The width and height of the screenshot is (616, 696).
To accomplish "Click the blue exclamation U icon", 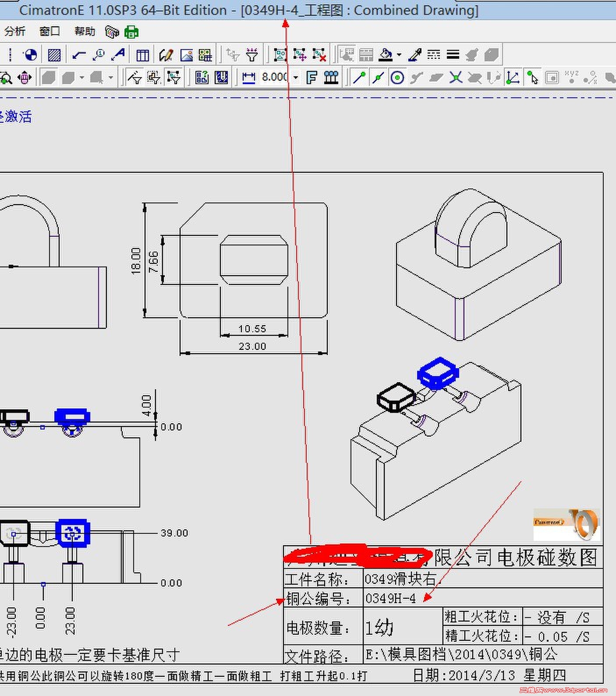I will point(222,78).
